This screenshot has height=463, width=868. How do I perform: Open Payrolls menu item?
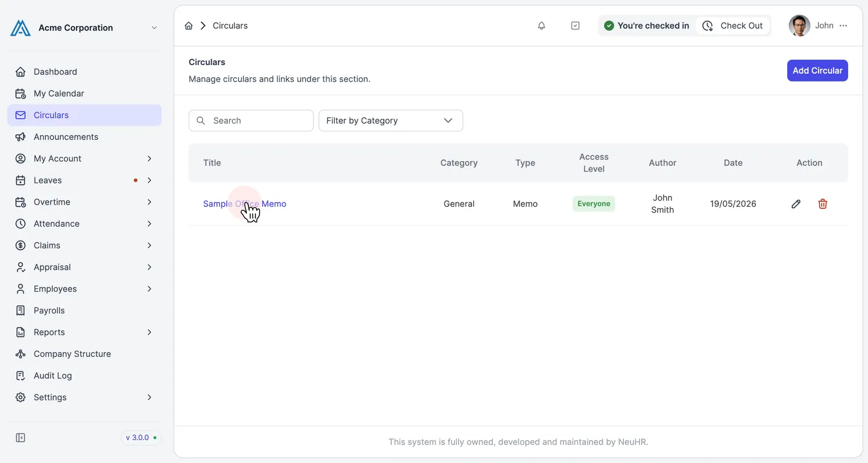click(84, 310)
